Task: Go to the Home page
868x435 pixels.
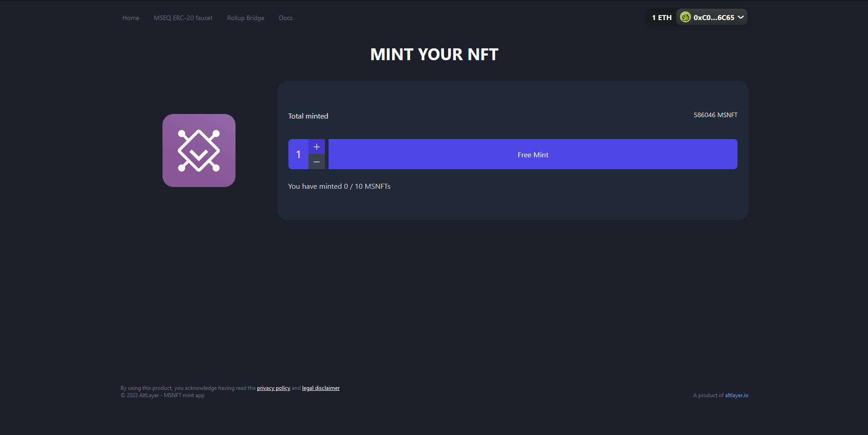Action: pos(131,18)
